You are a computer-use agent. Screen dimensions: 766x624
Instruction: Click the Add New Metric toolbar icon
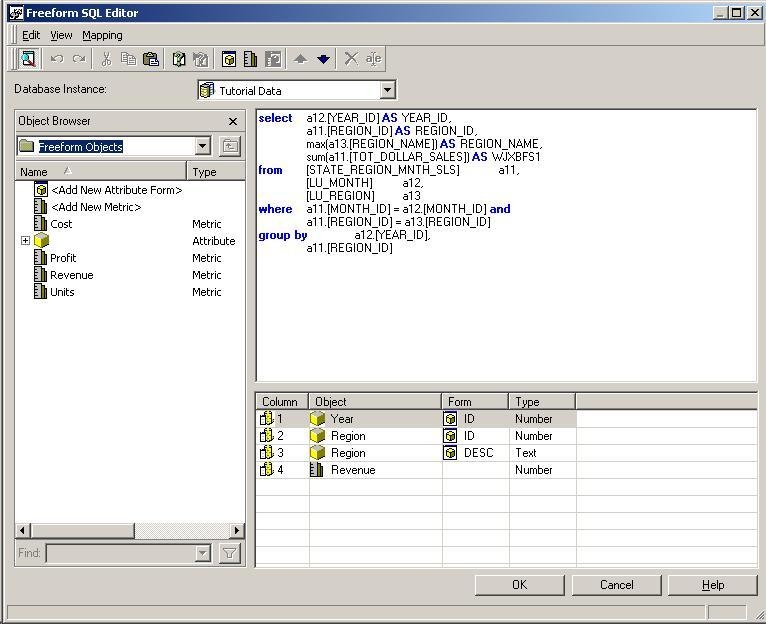click(x=251, y=59)
